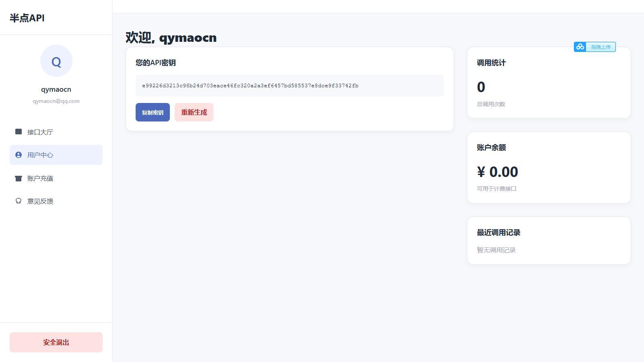This screenshot has height=362, width=644.
Task: Log out using 安全退出 button
Action: pyautogui.click(x=56, y=342)
